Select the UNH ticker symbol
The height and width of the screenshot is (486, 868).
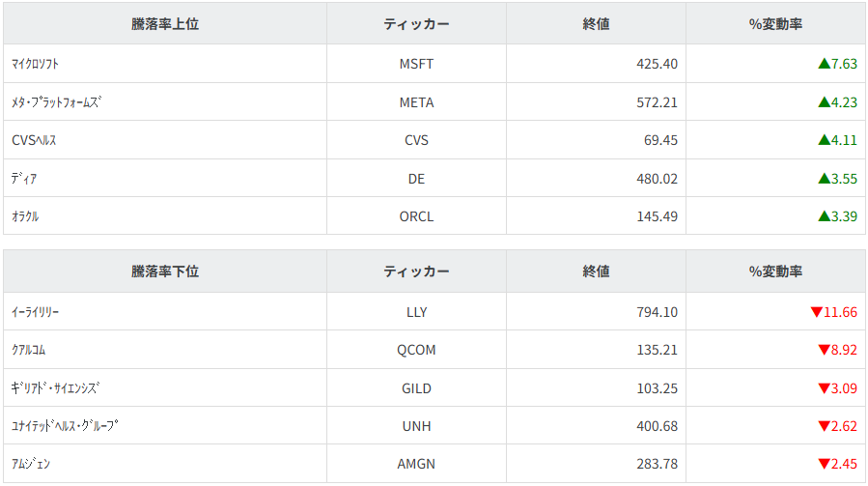tap(416, 426)
